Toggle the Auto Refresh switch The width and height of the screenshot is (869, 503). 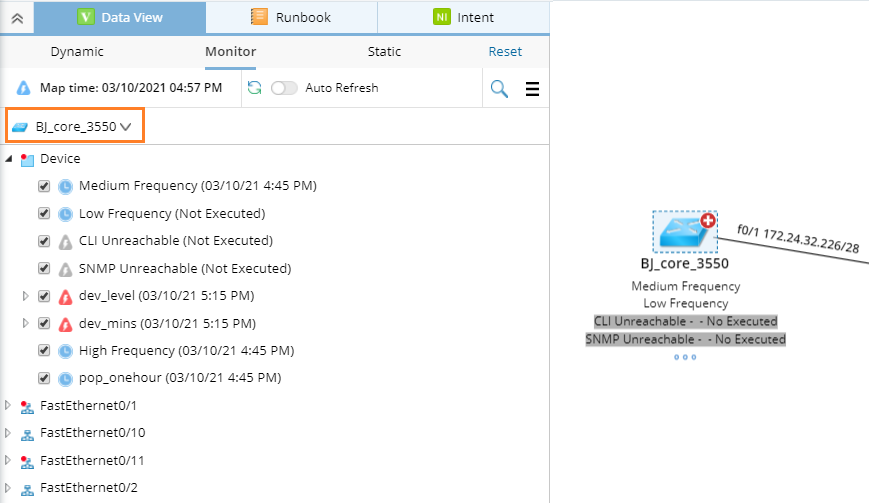point(285,88)
